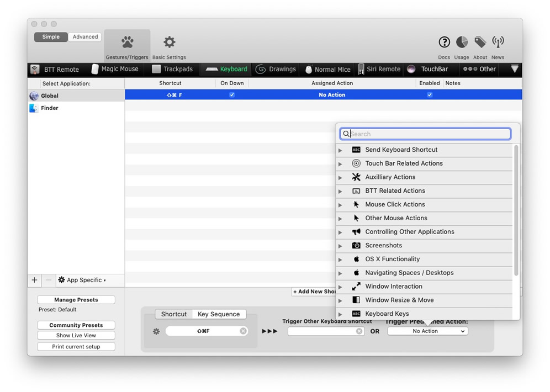Toggle the On Down checkbox for ⇧⌘F
The height and width of the screenshot is (392, 550).
[232, 94]
